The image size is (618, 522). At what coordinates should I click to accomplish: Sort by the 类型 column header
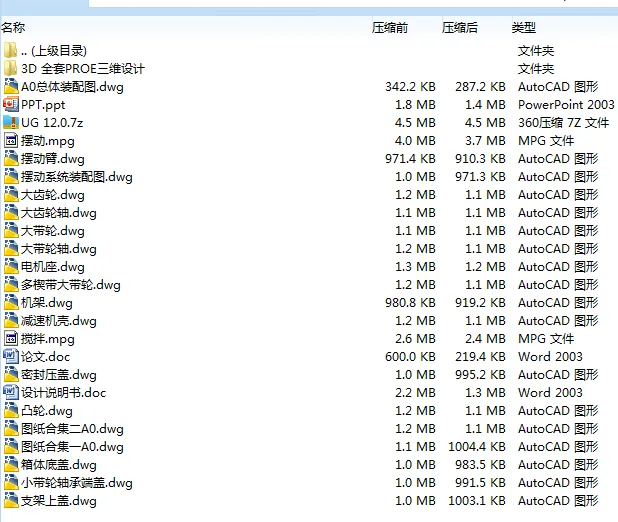(524, 28)
